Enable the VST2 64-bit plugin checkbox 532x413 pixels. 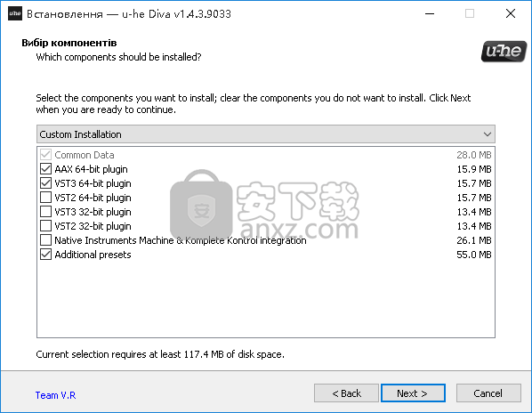[45, 198]
